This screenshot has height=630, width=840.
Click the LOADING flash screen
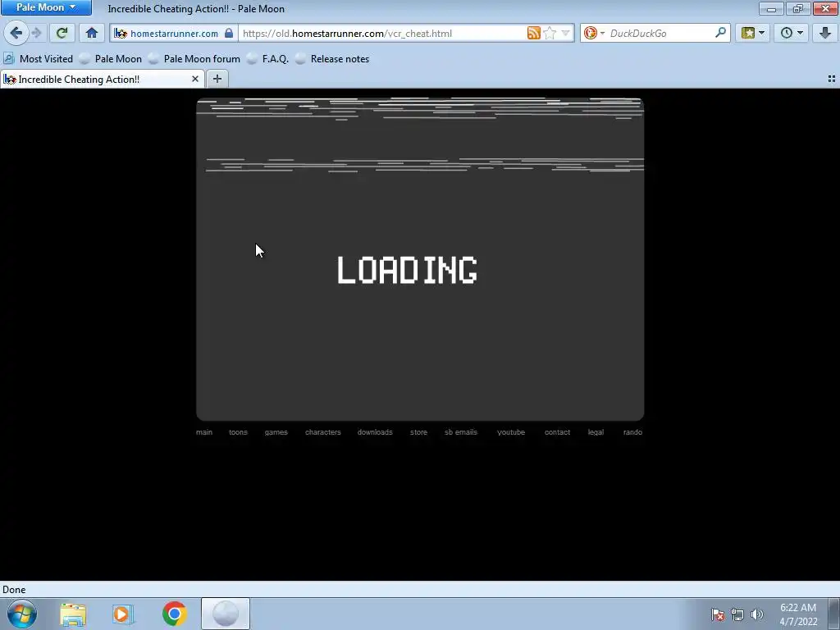click(x=420, y=259)
